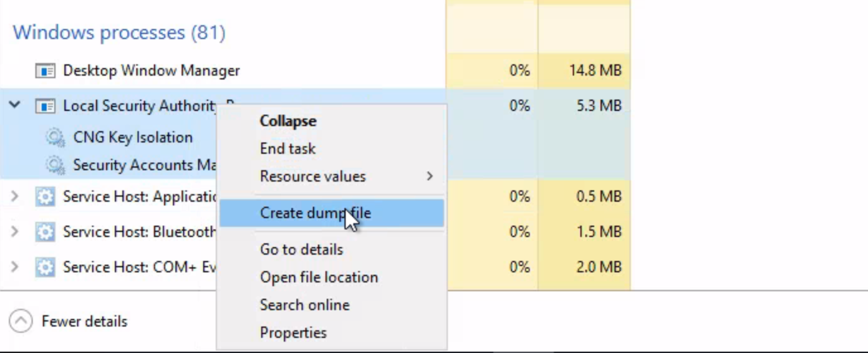The width and height of the screenshot is (868, 353).
Task: Click Service Host: Bluetooth's 0% CPU value
Action: [519, 232]
